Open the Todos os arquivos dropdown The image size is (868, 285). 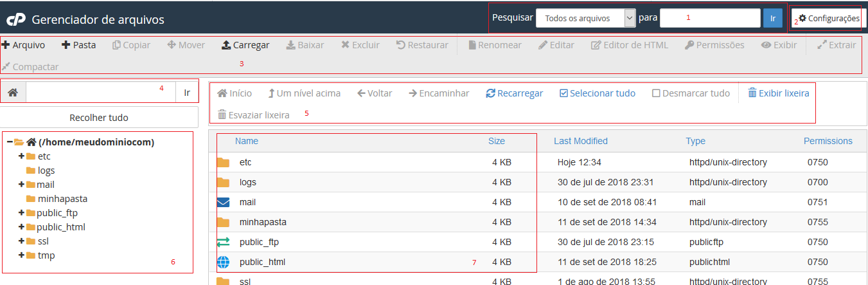(x=585, y=18)
